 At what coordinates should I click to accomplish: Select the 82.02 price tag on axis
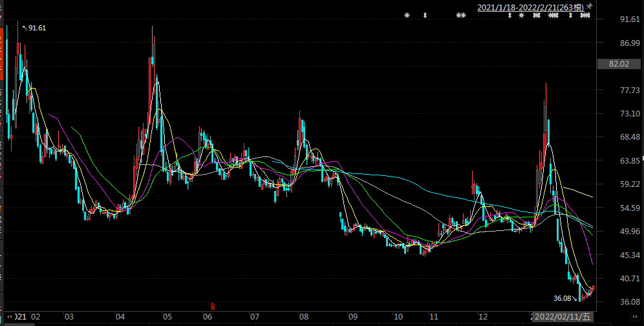coord(619,64)
